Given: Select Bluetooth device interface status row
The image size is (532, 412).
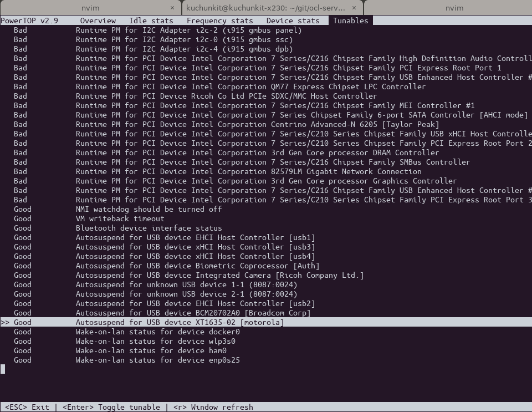Looking at the screenshot, I should click(149, 228).
